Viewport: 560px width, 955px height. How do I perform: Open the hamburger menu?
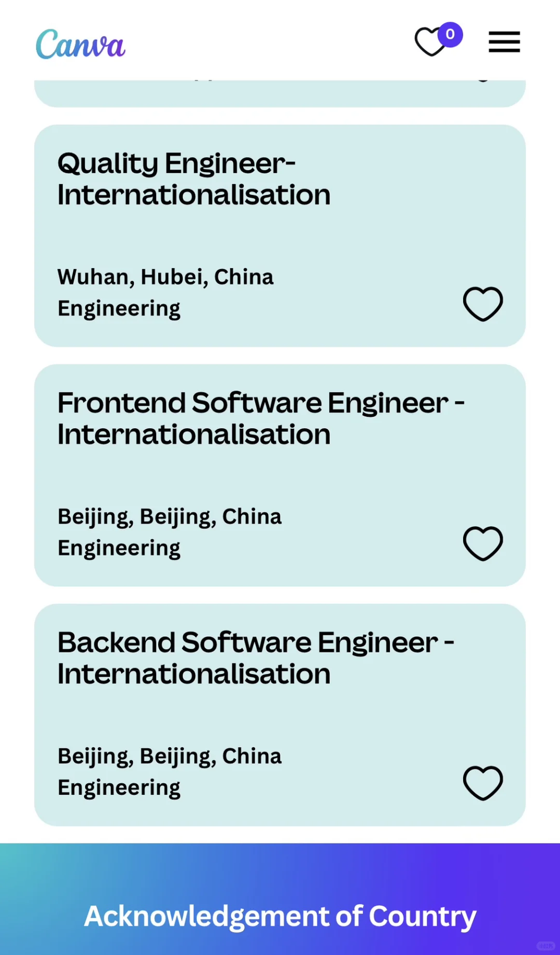[x=504, y=41]
